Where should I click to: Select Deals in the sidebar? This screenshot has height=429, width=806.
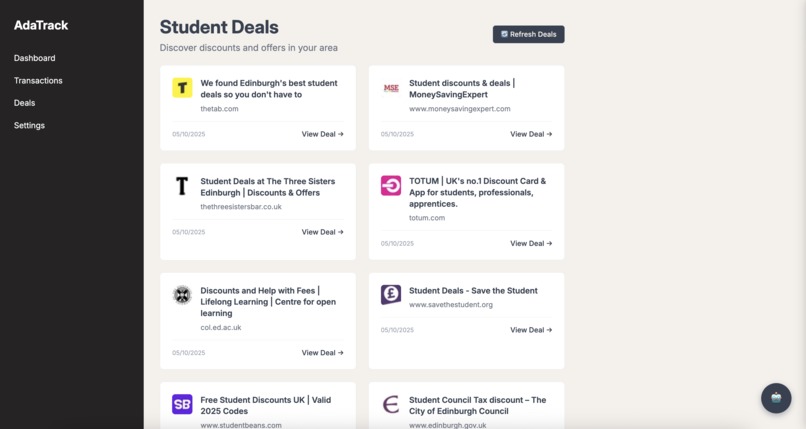click(25, 103)
